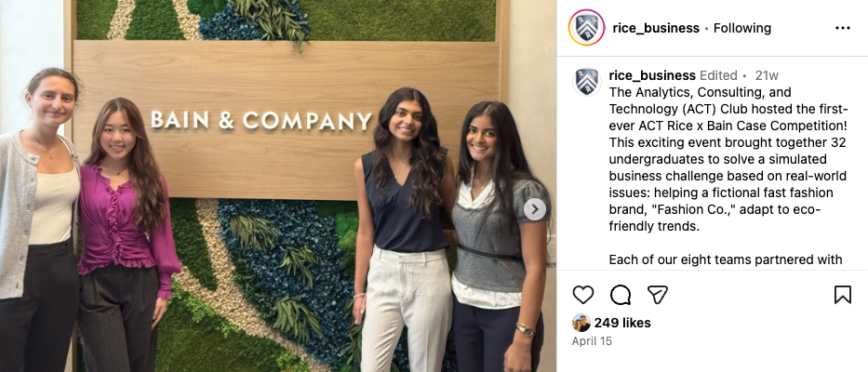Open the three-dot more options menu
This screenshot has width=868, height=372.
[842, 28]
